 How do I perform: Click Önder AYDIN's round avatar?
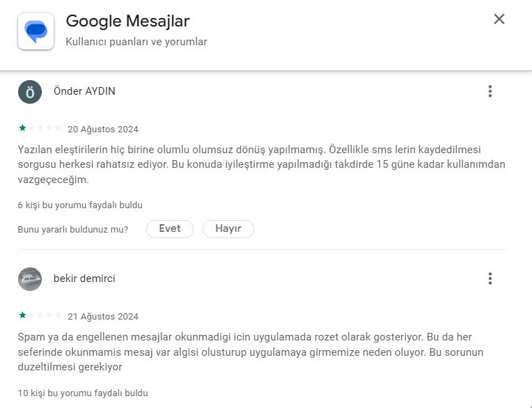(x=30, y=92)
